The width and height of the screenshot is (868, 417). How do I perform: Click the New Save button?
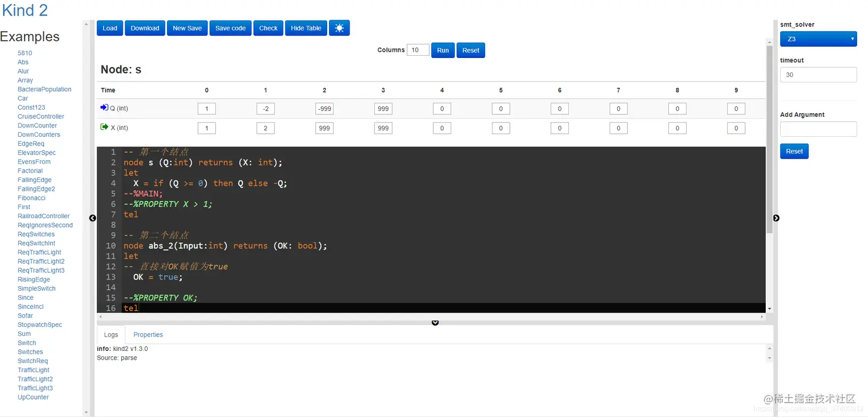pyautogui.click(x=187, y=28)
